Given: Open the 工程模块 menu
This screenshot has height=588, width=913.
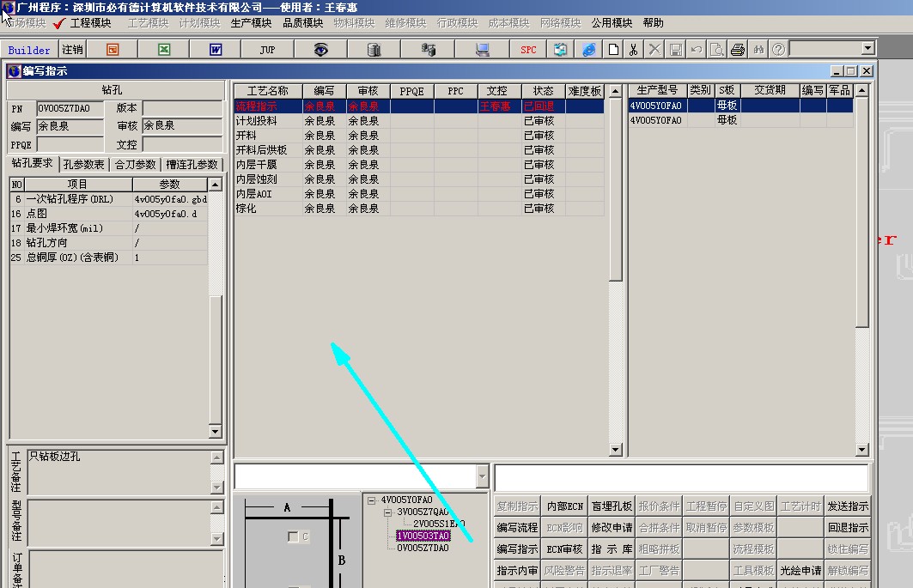Looking at the screenshot, I should point(90,22).
